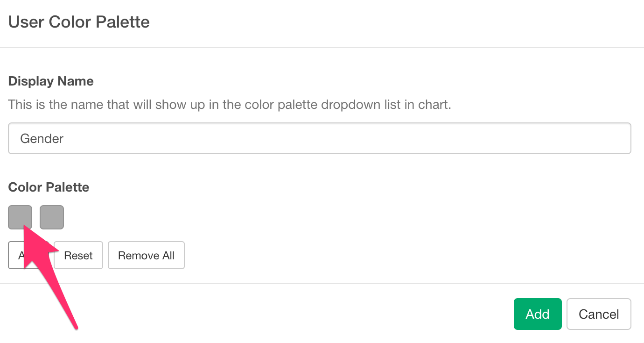The width and height of the screenshot is (644, 343).
Task: Select the second gray color swatch
Action: pos(52,217)
